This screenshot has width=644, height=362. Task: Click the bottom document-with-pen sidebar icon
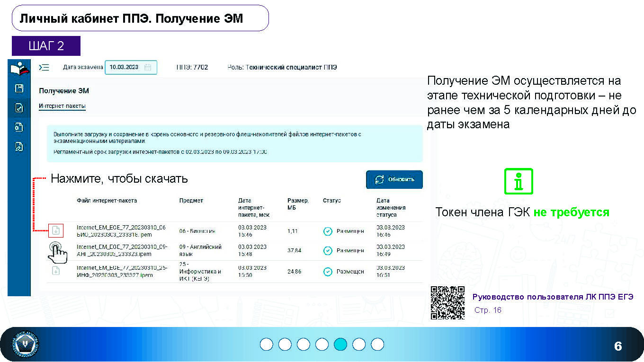(x=19, y=147)
